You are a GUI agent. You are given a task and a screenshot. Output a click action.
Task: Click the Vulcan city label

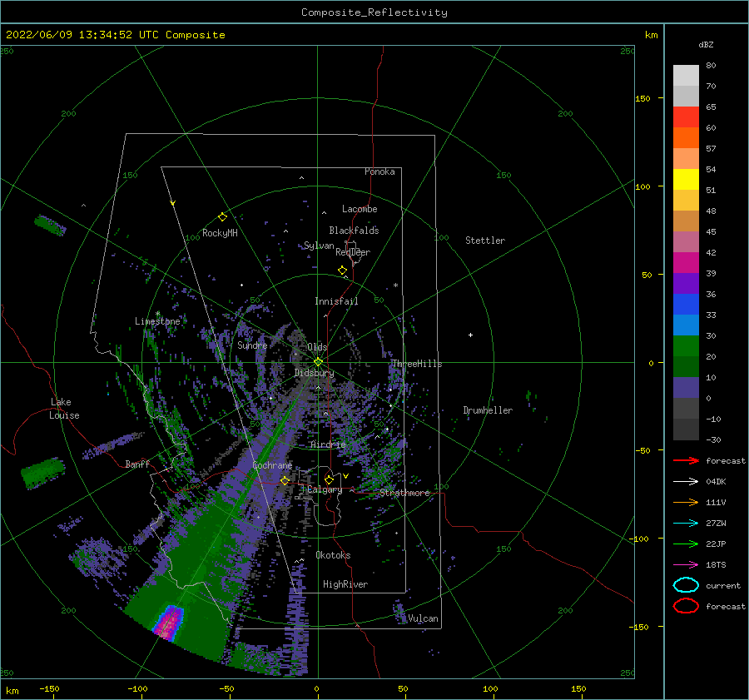point(424,618)
